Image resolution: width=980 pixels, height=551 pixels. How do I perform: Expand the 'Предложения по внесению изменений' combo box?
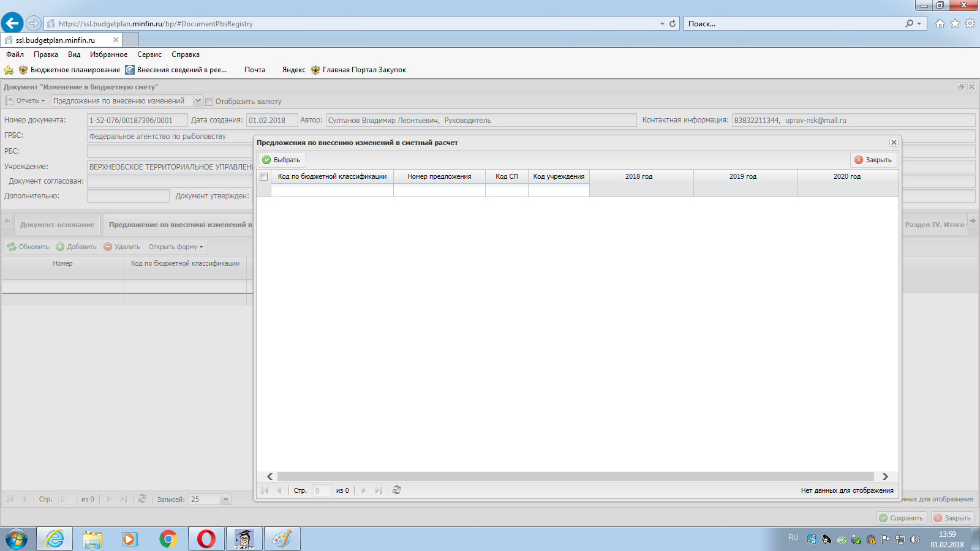tap(198, 101)
